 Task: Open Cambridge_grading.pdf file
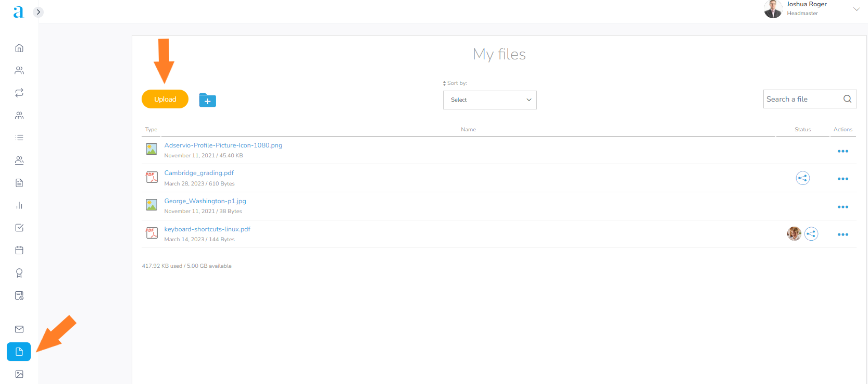tap(199, 173)
